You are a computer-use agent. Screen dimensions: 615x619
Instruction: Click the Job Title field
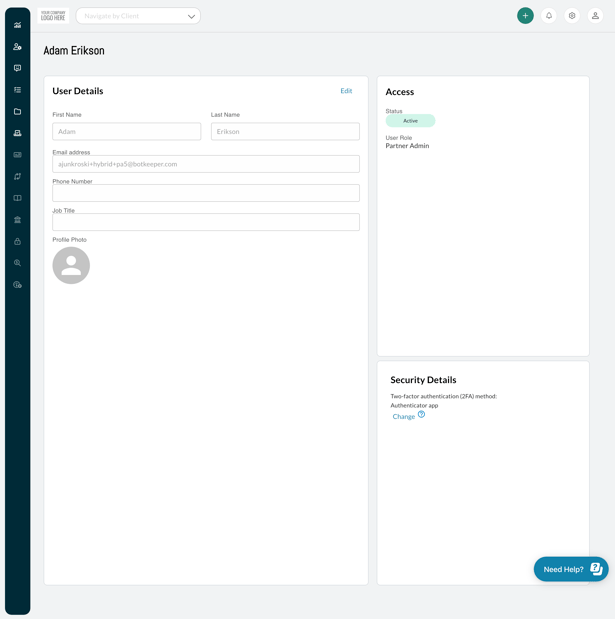(x=206, y=222)
